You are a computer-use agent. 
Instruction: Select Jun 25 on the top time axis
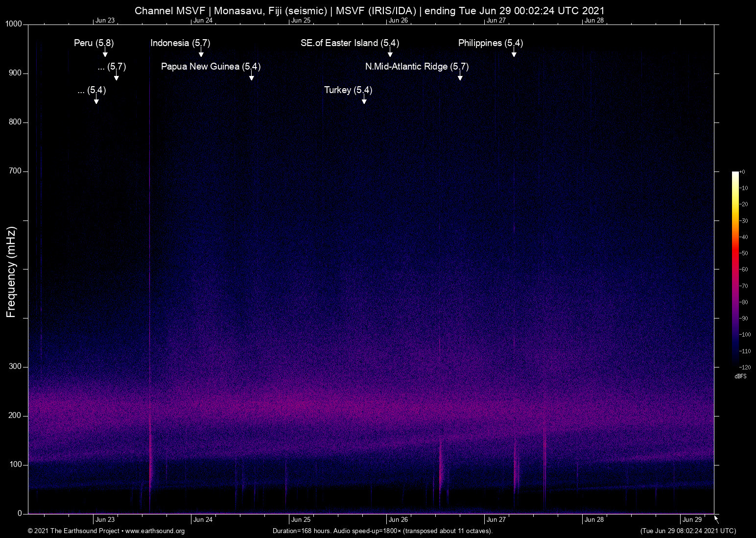pyautogui.click(x=301, y=20)
